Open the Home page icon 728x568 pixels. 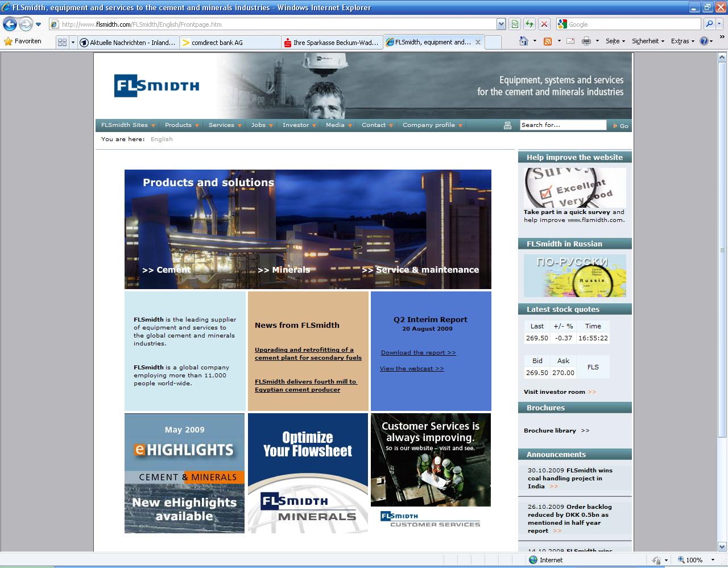pyautogui.click(x=524, y=41)
